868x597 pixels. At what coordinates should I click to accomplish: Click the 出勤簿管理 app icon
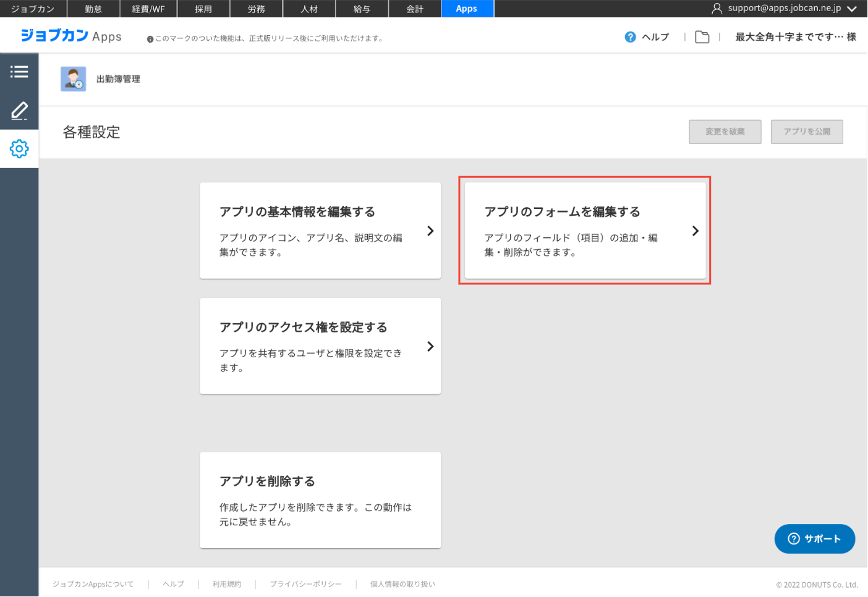(73, 79)
